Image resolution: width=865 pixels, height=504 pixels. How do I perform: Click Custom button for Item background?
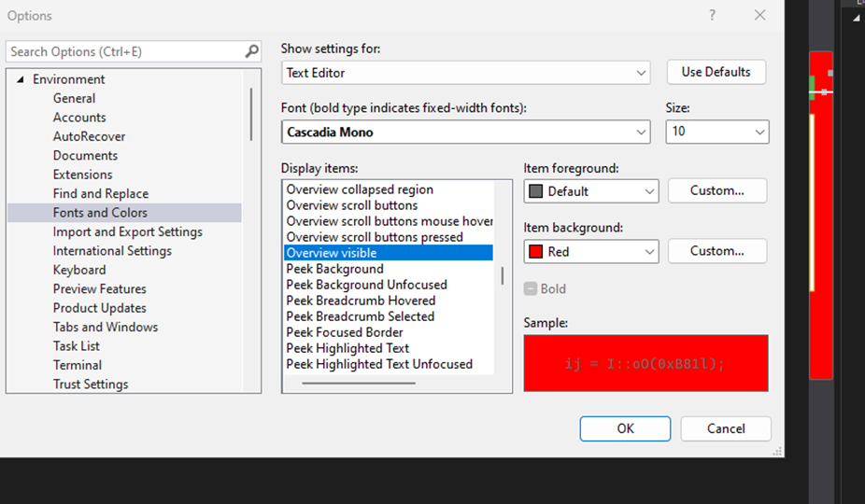point(717,251)
